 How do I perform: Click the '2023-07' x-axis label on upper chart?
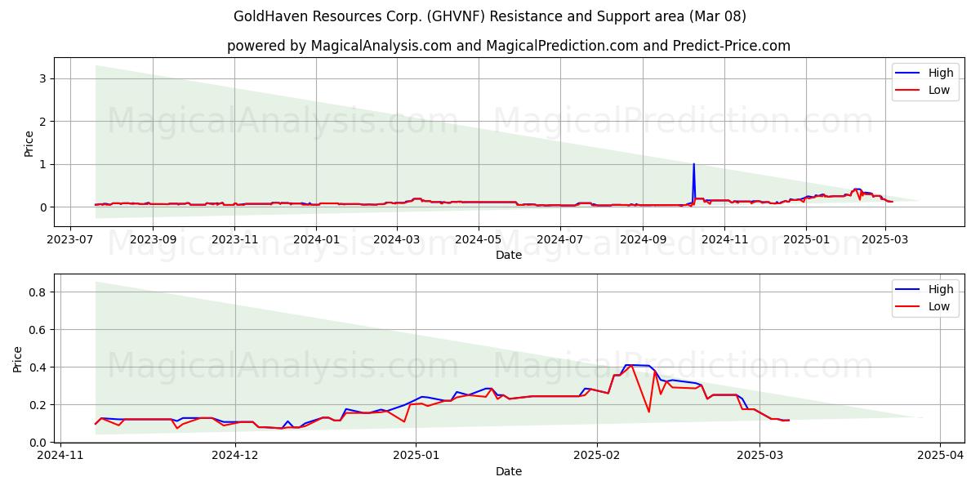[x=70, y=239]
